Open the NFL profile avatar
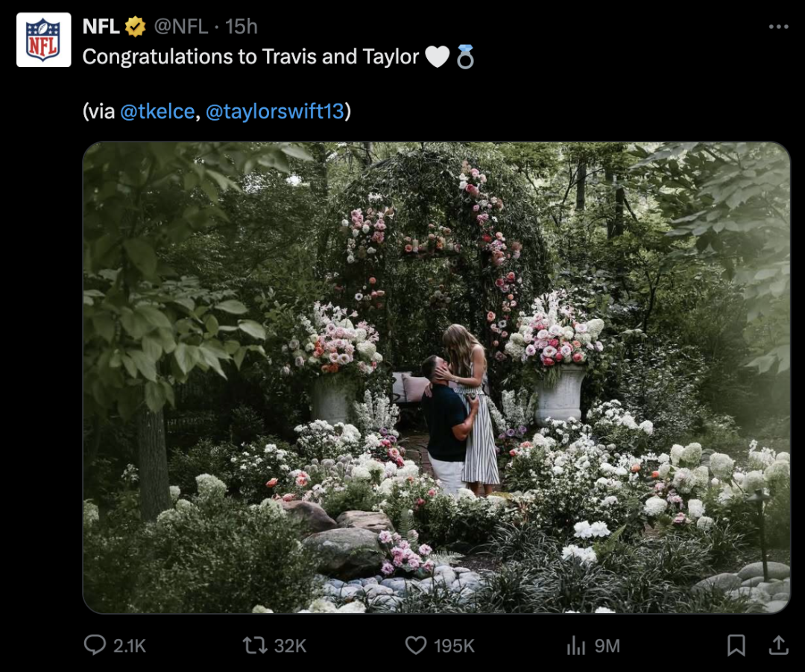The height and width of the screenshot is (672, 805). (43, 39)
